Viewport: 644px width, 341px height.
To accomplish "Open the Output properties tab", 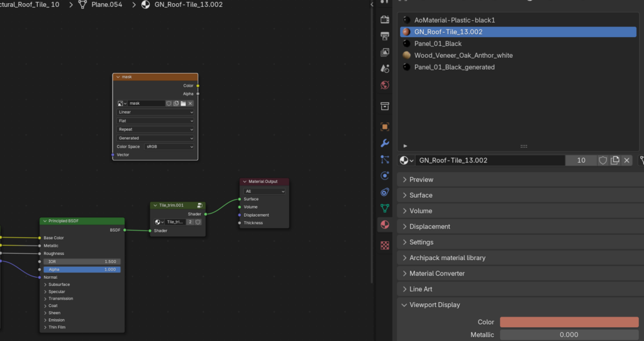I will coord(385,36).
